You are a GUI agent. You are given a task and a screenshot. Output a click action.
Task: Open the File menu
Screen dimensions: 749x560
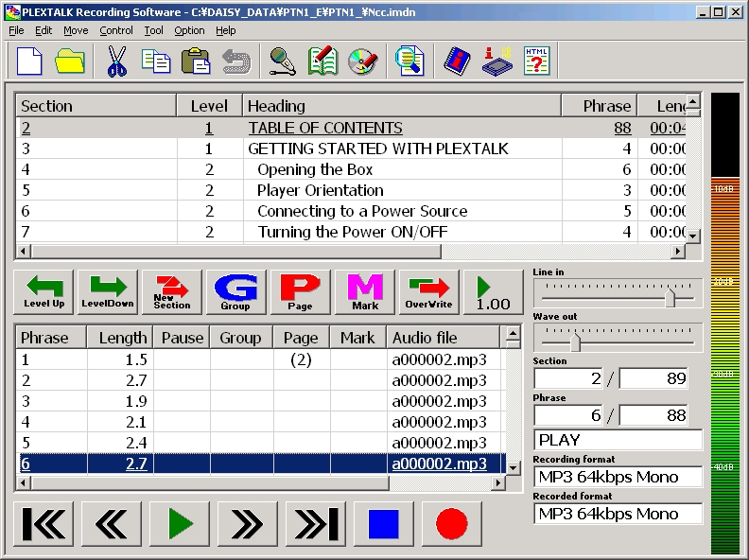tap(16, 30)
